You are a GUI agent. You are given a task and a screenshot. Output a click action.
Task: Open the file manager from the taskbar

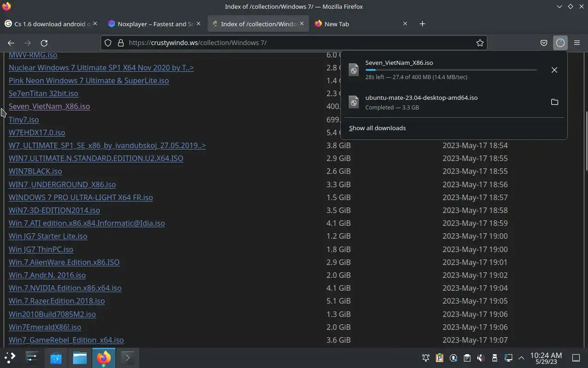[80, 357]
